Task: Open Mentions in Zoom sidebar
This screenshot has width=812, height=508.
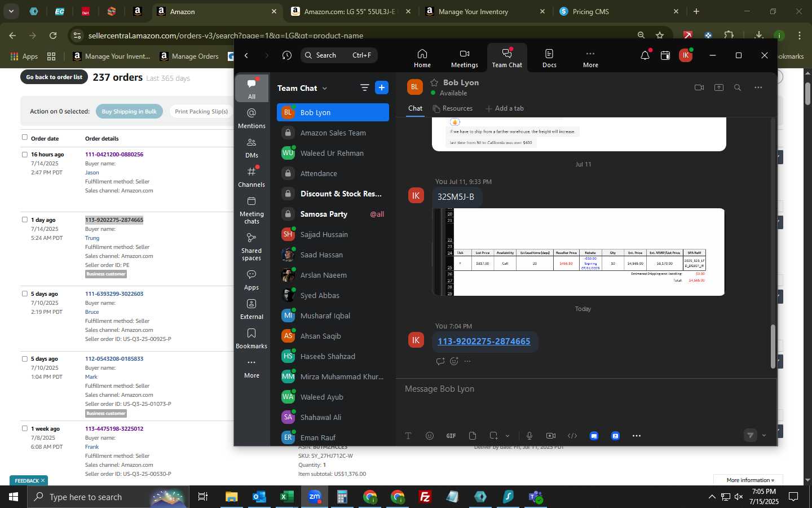Action: [251, 118]
